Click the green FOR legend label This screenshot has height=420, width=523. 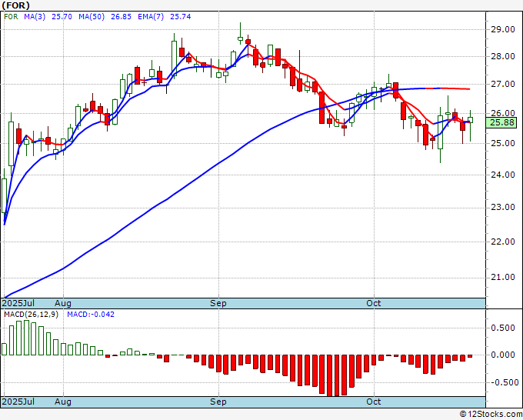pyautogui.click(x=11, y=16)
